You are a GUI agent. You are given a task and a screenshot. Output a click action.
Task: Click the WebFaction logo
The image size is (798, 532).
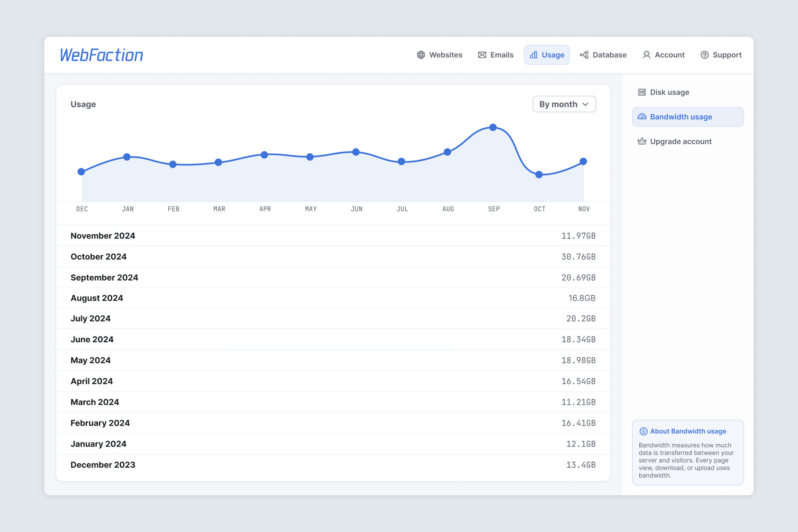[x=102, y=55]
